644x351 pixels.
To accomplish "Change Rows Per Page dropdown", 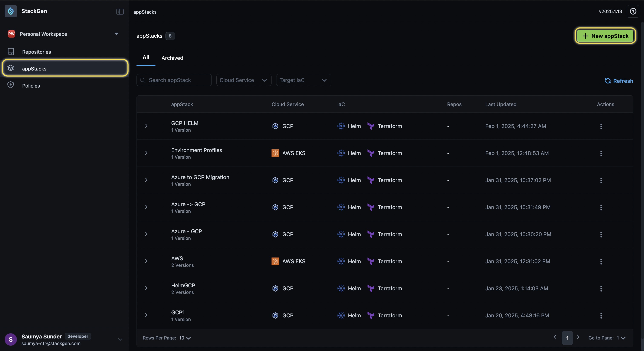I will (185, 338).
